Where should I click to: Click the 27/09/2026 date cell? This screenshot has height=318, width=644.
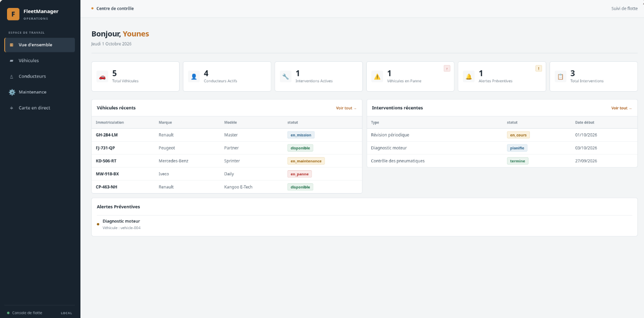[586, 161]
